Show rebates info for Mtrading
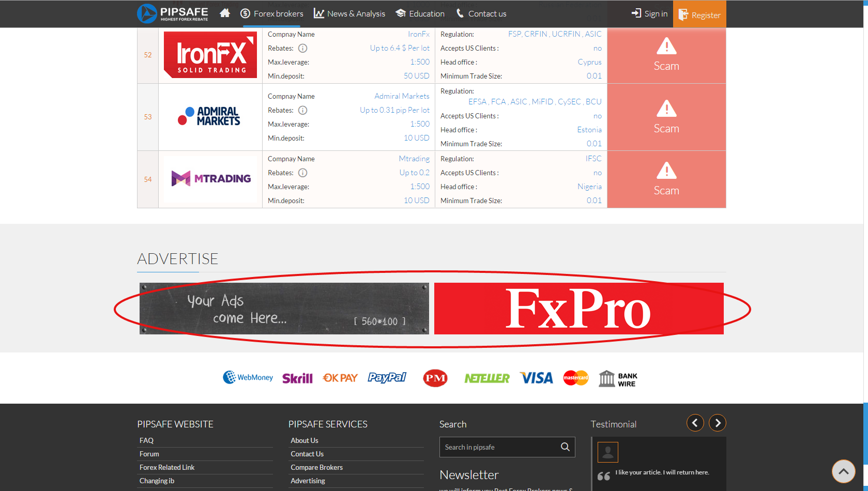Screen dimensions: 868x491 pyautogui.click(x=303, y=173)
